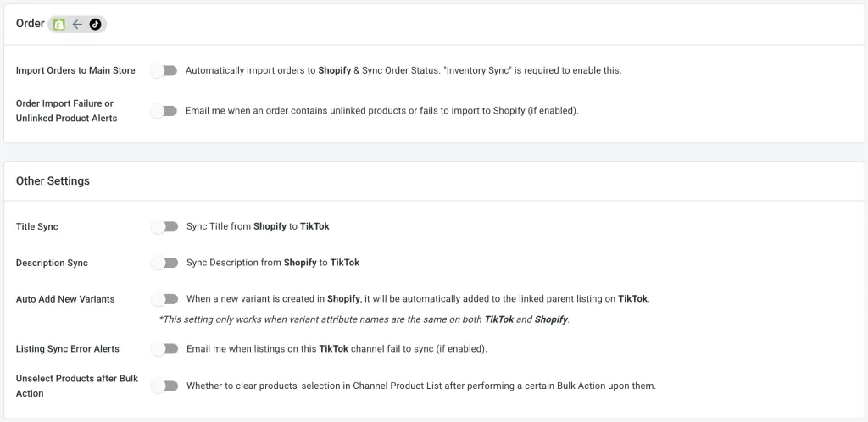The height and width of the screenshot is (422, 868).
Task: Click the Listing Sync Error Alerts label
Action: (x=68, y=349)
